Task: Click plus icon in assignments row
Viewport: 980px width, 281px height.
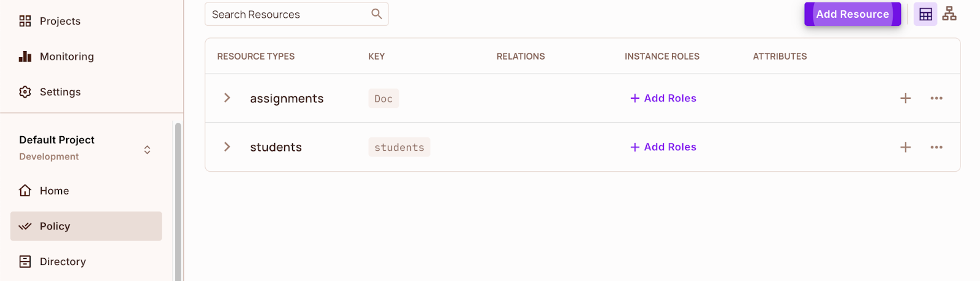Action: point(905,98)
